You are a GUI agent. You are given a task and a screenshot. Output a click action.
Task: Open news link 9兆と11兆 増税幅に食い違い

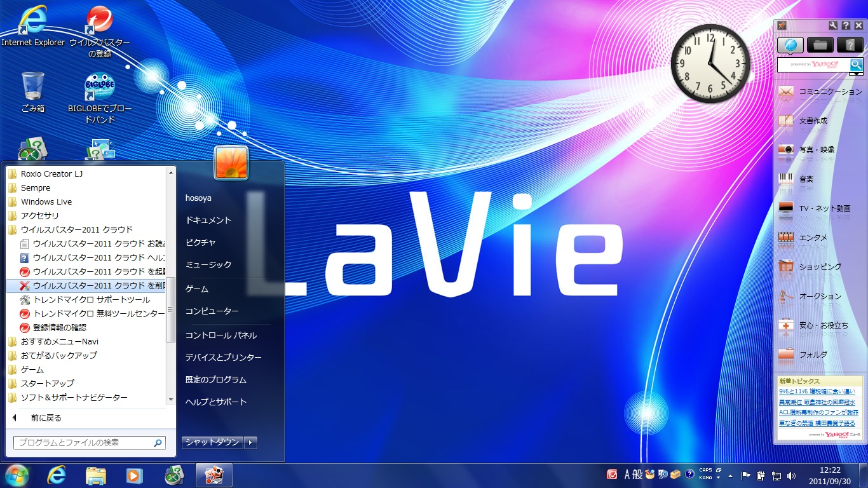coord(817,391)
